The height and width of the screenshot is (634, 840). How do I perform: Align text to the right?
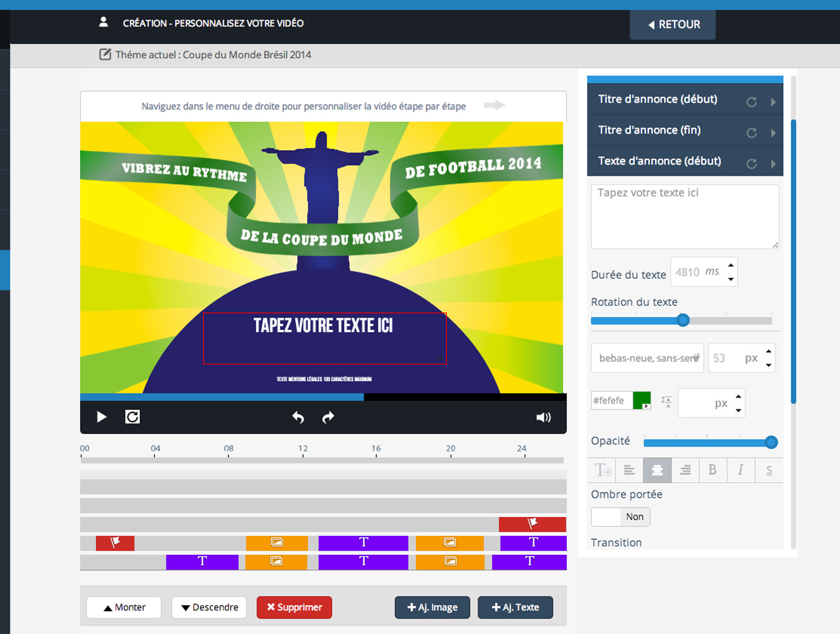685,470
